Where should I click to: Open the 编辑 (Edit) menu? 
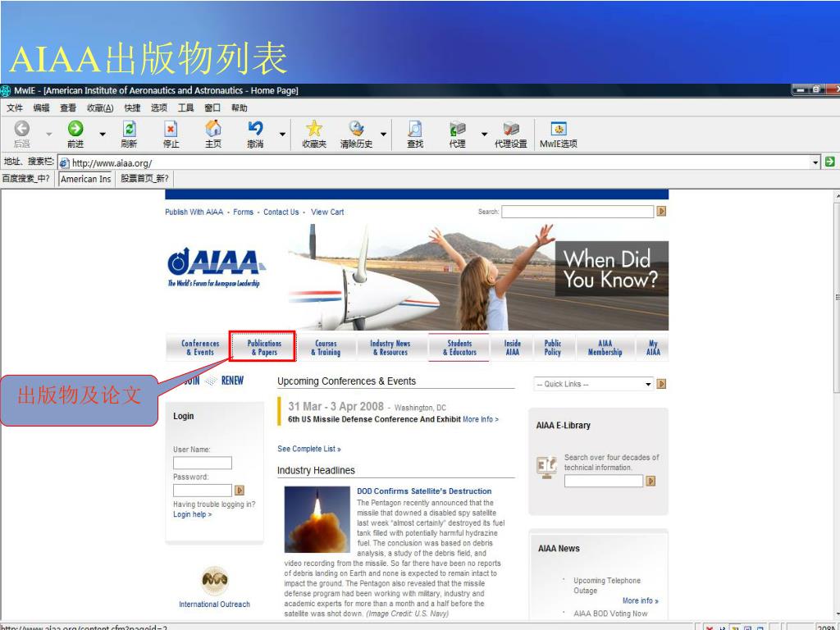tap(41, 107)
